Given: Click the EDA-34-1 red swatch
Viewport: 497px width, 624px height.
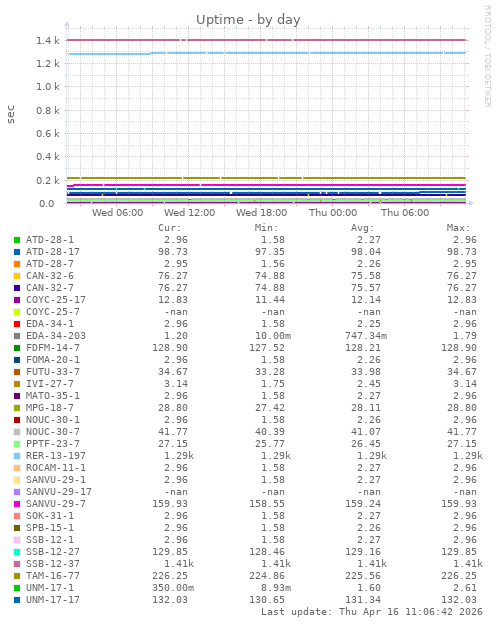Looking at the screenshot, I should pos(17,324).
